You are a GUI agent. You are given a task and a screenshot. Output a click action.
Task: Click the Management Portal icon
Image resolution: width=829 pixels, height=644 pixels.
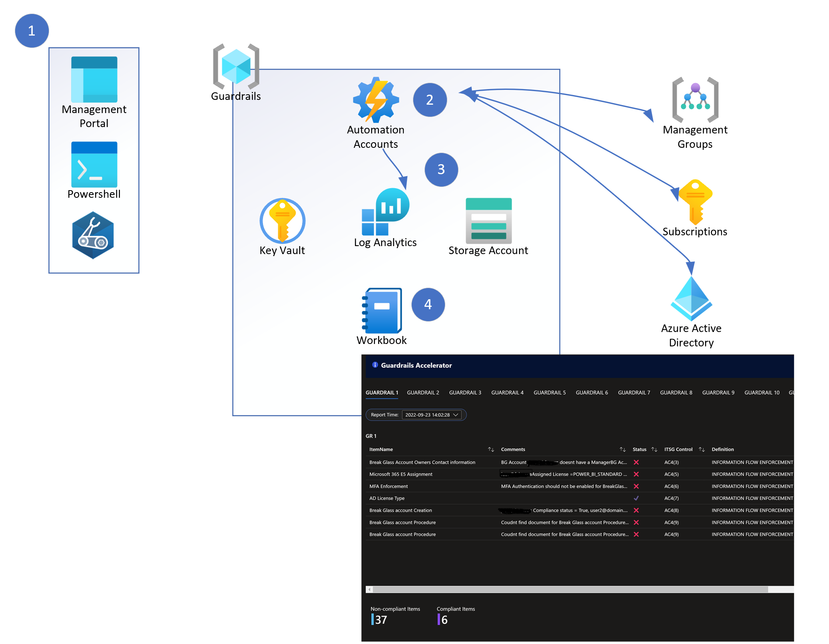click(94, 79)
